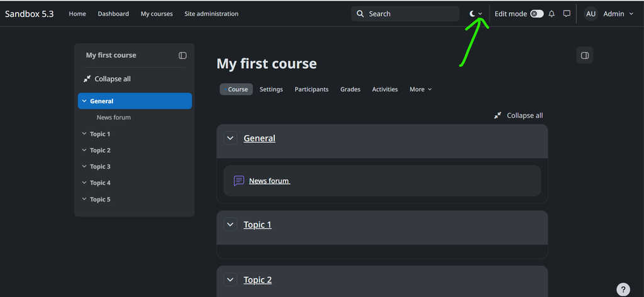Go to Home in top navigation

[x=77, y=14]
